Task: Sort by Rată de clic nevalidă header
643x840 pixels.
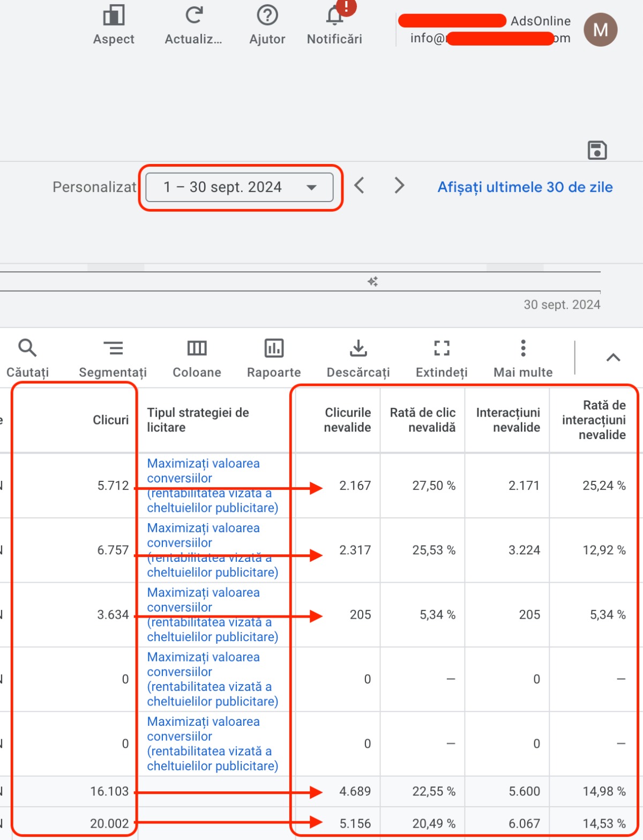Action: pyautogui.click(x=423, y=420)
